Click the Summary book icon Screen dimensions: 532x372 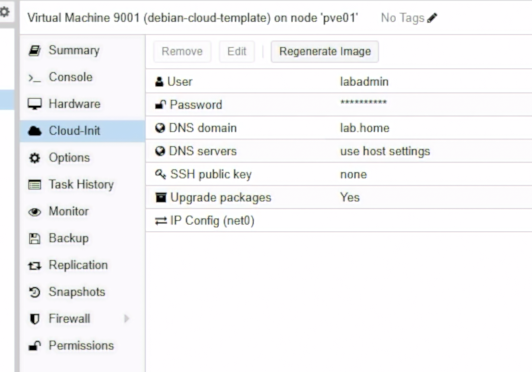click(35, 51)
